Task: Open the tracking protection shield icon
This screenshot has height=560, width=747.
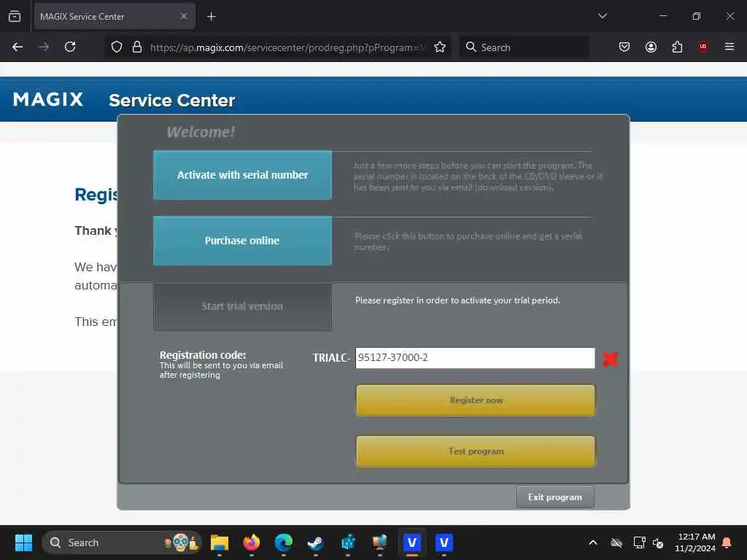Action: pos(117,47)
